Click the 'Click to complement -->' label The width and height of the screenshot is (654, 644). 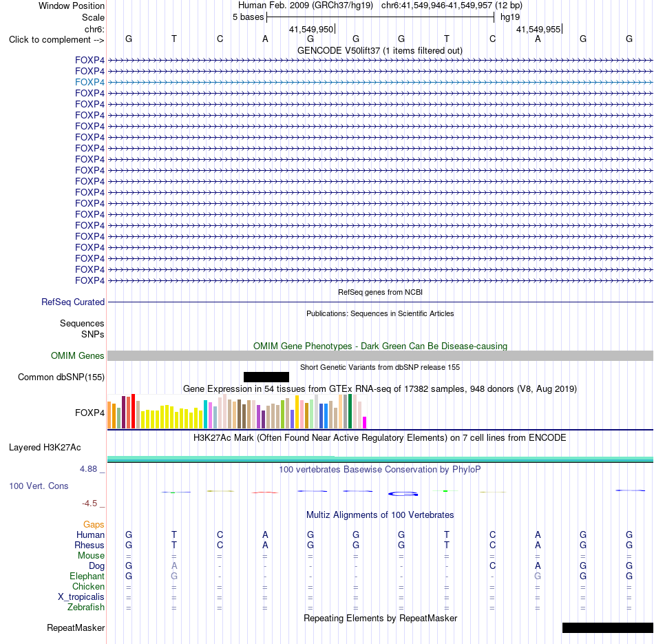coord(56,40)
